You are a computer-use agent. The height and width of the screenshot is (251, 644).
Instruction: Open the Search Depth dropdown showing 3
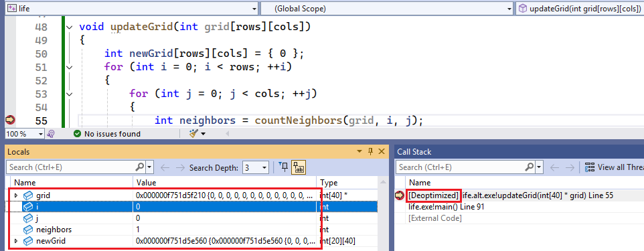pyautogui.click(x=256, y=167)
